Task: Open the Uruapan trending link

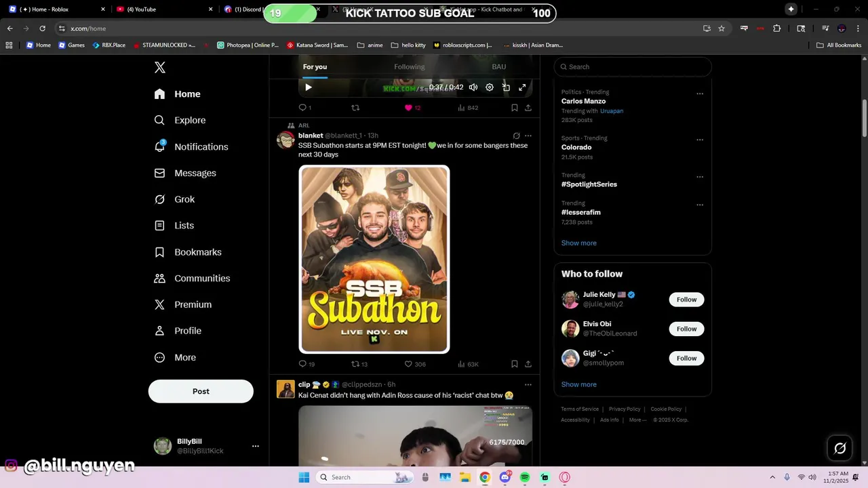Action: coord(612,110)
